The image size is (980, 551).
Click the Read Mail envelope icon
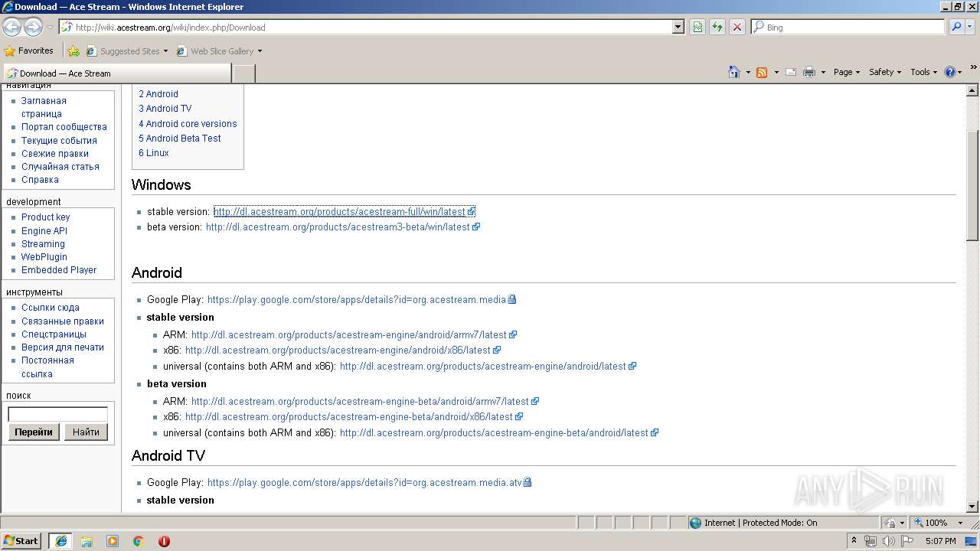pos(790,72)
